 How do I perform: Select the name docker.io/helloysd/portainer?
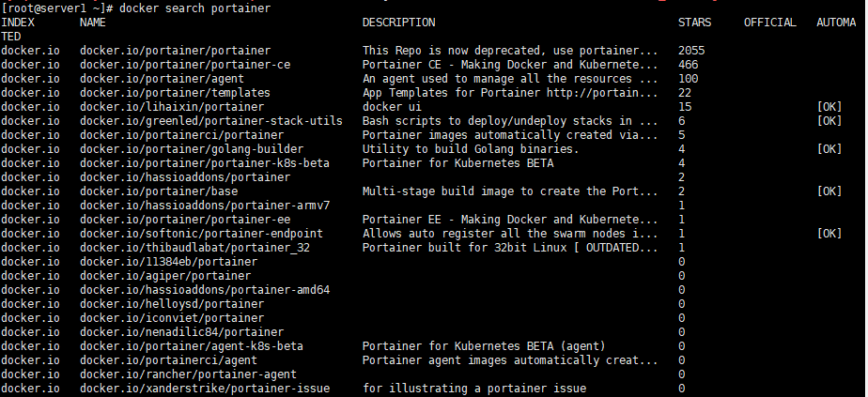point(172,305)
